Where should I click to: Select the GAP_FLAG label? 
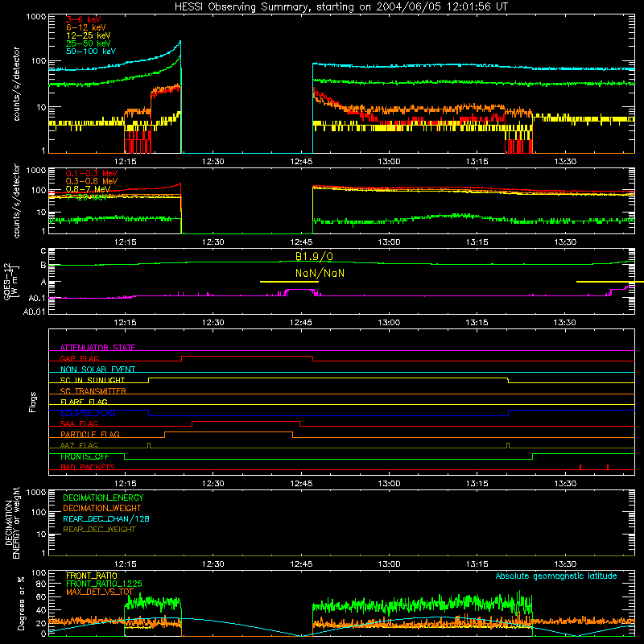pyautogui.click(x=79, y=358)
